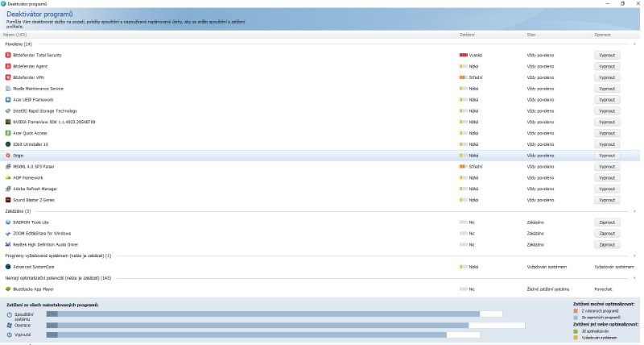
Task: Click the Vypnutí load bar
Action: (263, 335)
